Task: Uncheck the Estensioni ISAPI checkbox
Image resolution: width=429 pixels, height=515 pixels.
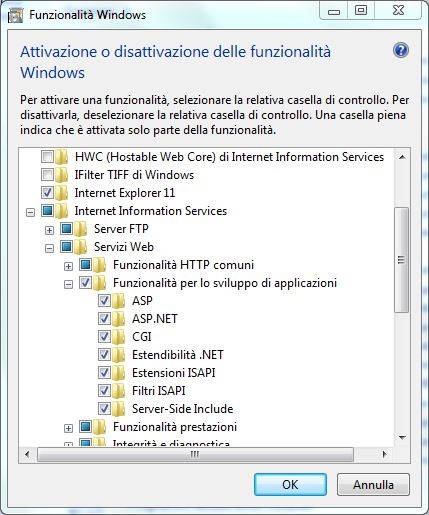Action: pos(104,372)
